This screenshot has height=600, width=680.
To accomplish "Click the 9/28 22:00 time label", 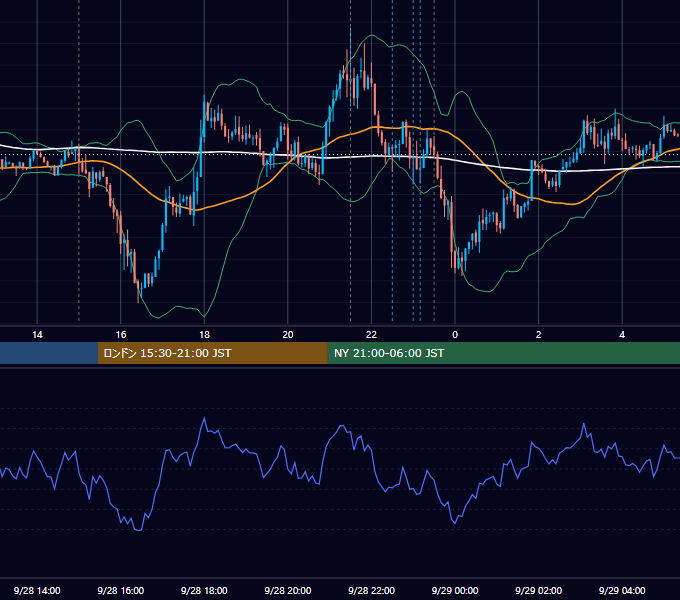I will coord(371,590).
